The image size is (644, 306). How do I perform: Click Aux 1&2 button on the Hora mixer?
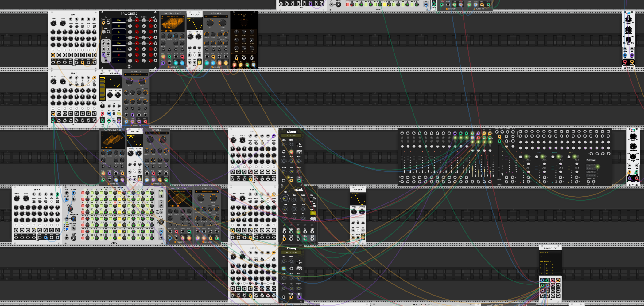click(591, 160)
